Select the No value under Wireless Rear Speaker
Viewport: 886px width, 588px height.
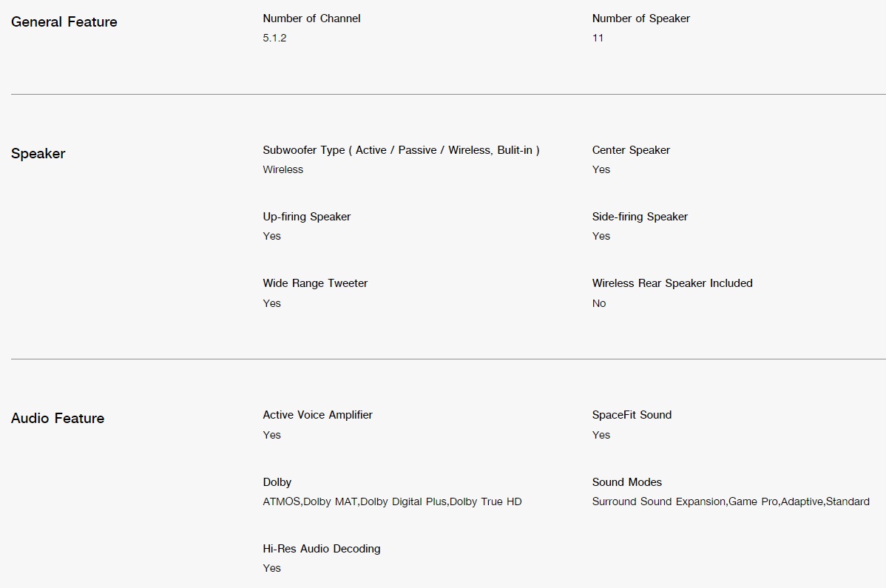coord(599,303)
